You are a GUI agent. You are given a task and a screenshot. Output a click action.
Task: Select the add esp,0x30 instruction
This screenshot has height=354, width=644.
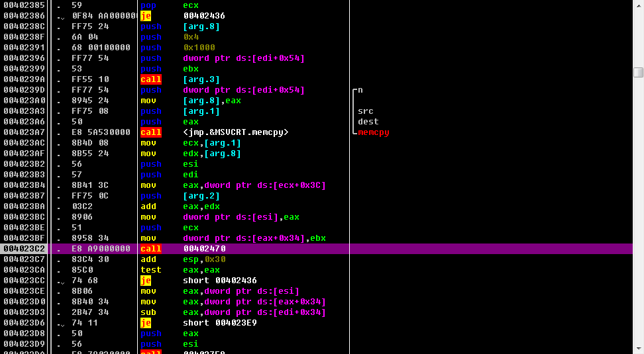tap(205, 259)
